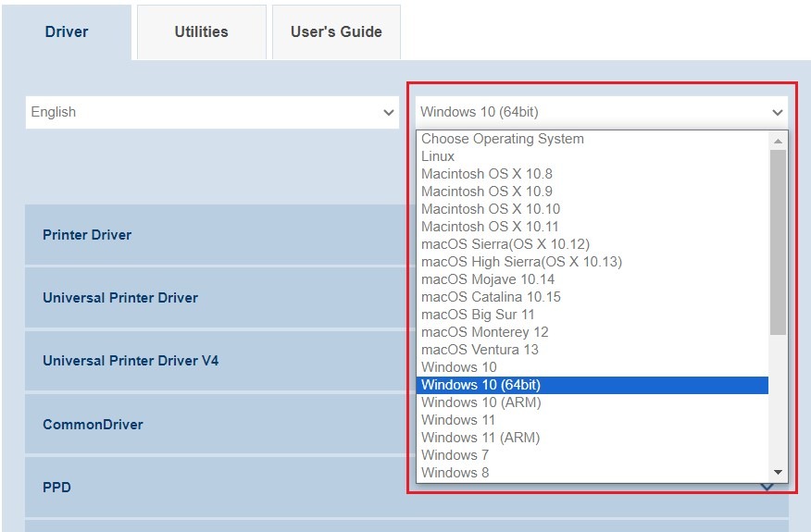This screenshot has width=811, height=532.
Task: Click the scroll down arrow in OS list
Action: pyautogui.click(x=778, y=473)
